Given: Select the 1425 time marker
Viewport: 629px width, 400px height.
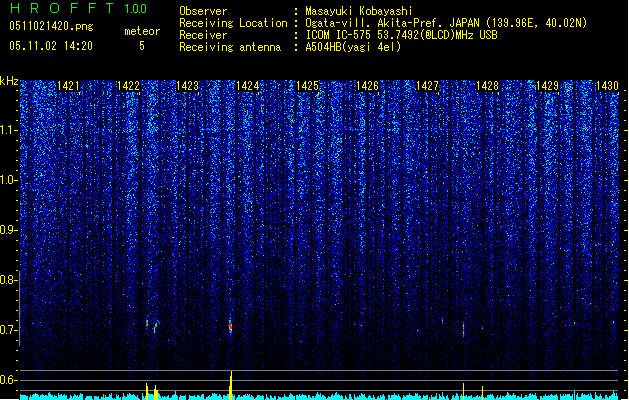Looking at the screenshot, I should click(307, 86).
